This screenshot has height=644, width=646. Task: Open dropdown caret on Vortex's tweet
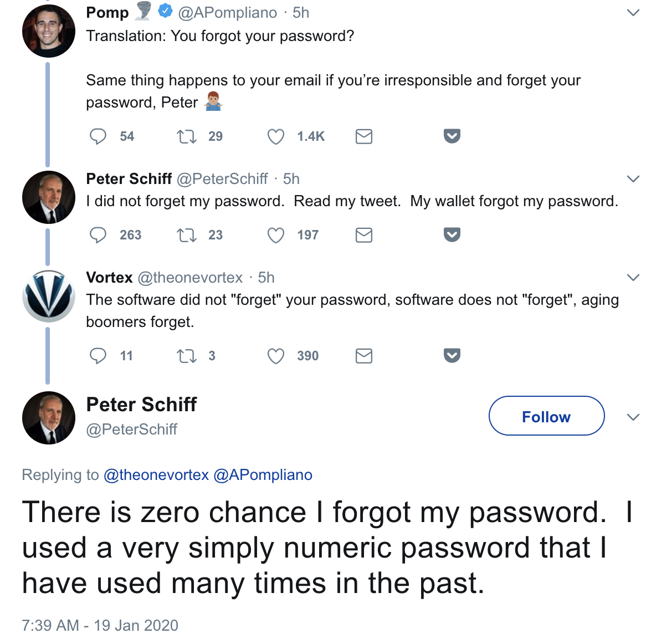click(633, 276)
